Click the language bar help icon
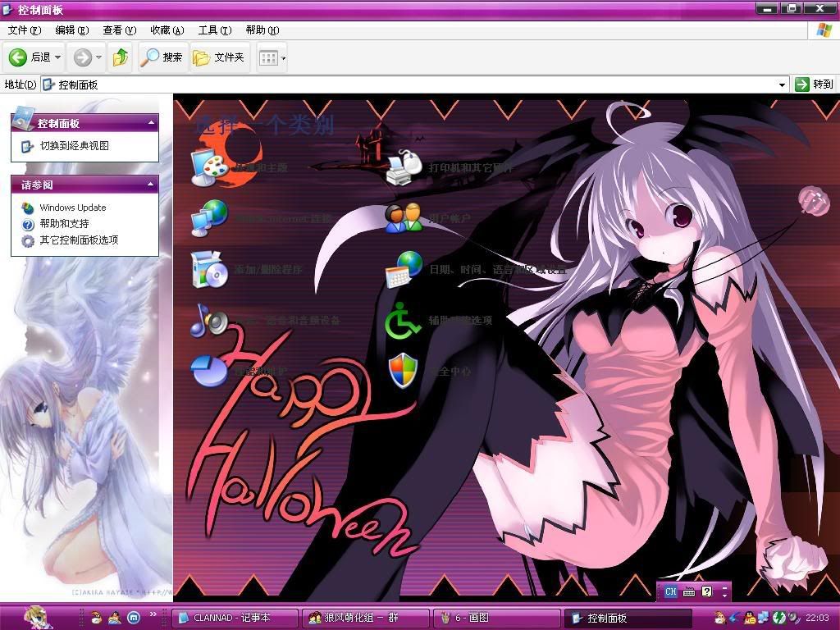This screenshot has width=840, height=630. click(707, 591)
